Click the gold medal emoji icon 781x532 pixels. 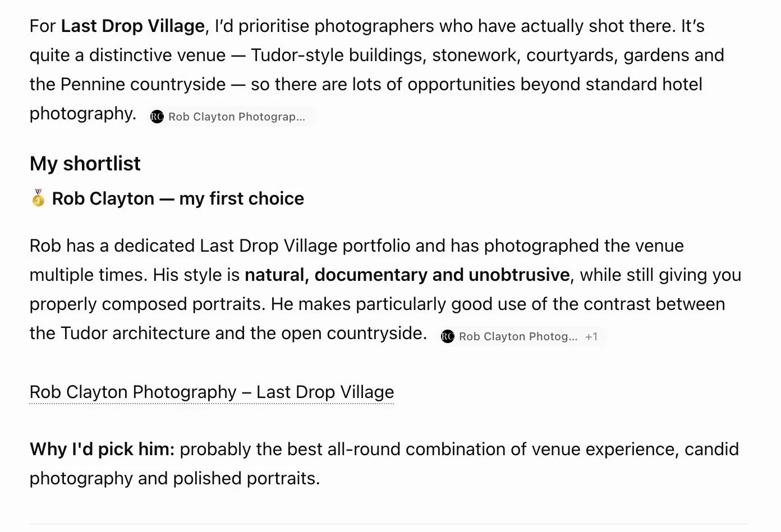(38, 198)
